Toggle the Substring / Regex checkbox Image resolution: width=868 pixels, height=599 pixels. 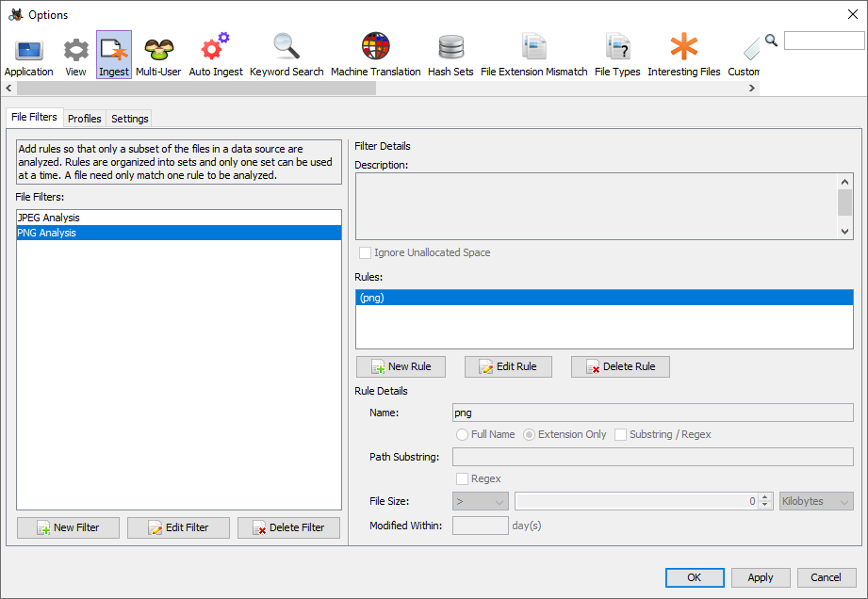click(621, 434)
